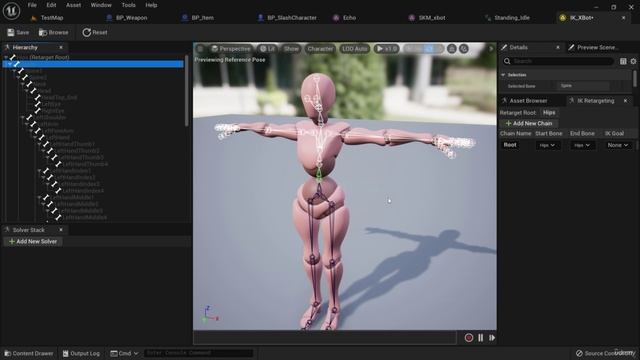Collapse the Head bone tree node
The width and height of the screenshot is (640, 360).
tap(27, 91)
